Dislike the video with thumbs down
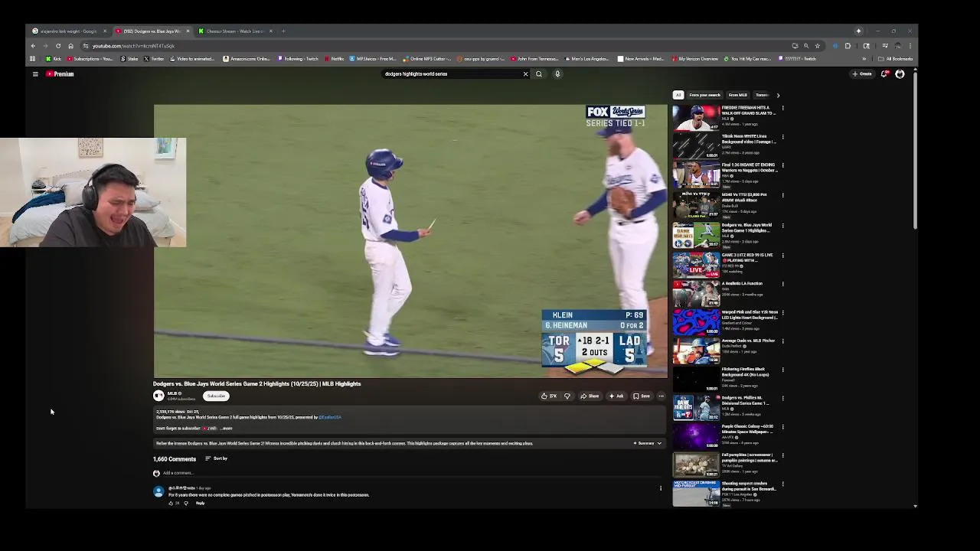Image resolution: width=980 pixels, height=551 pixels. pos(567,396)
